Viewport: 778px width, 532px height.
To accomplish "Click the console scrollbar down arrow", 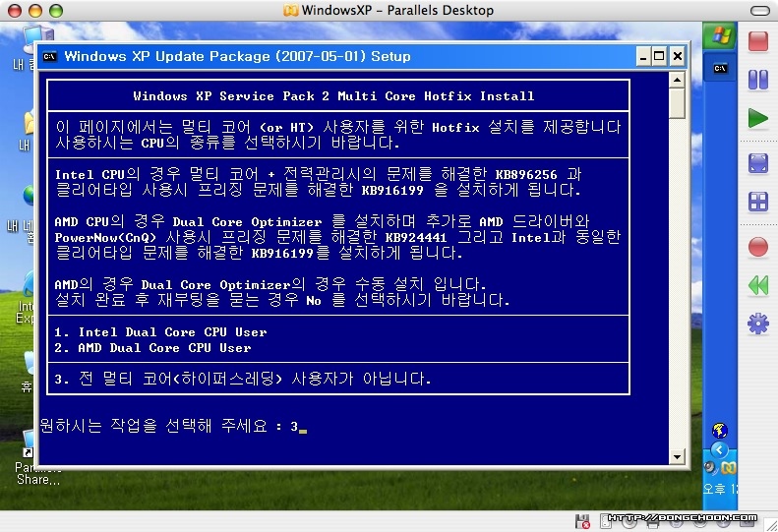I will click(677, 456).
